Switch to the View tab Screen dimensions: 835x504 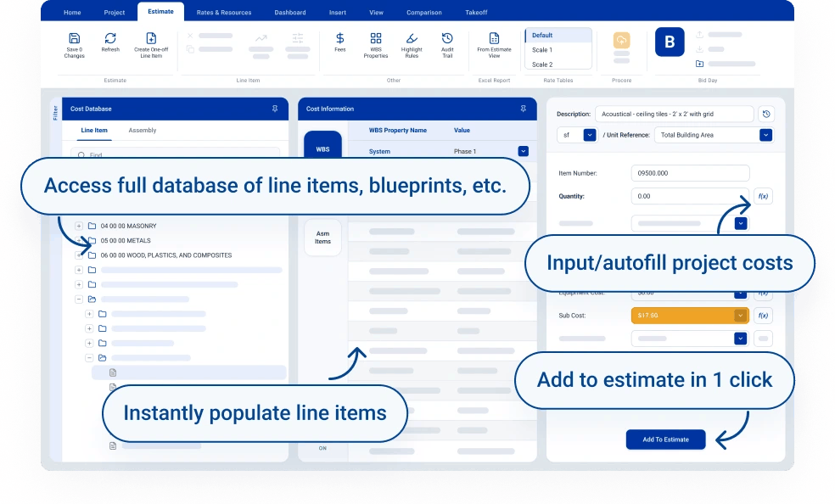point(377,12)
